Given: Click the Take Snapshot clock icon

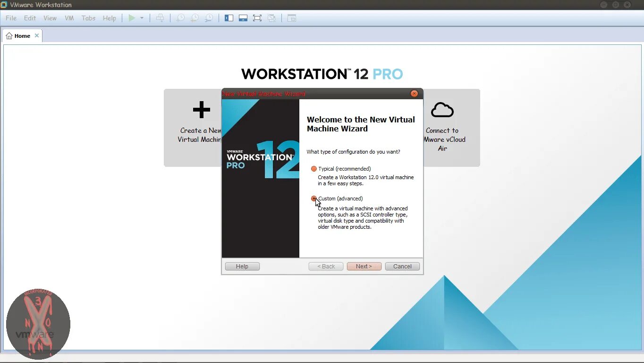Looking at the screenshot, I should pos(180,18).
